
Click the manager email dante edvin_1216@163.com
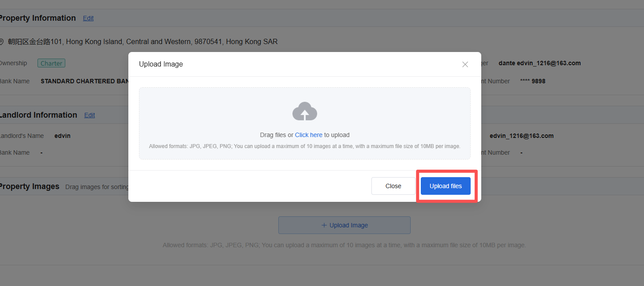[539, 63]
